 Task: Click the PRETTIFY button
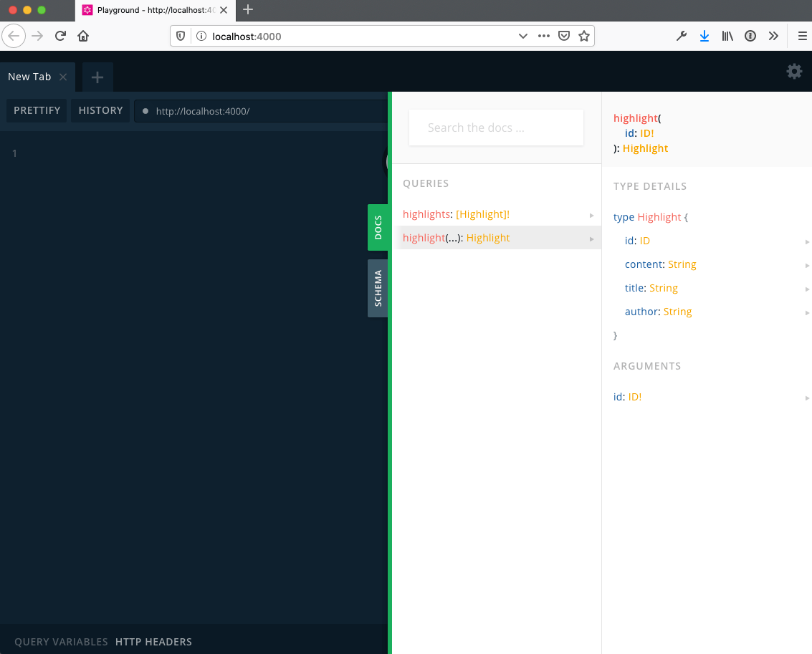37,110
